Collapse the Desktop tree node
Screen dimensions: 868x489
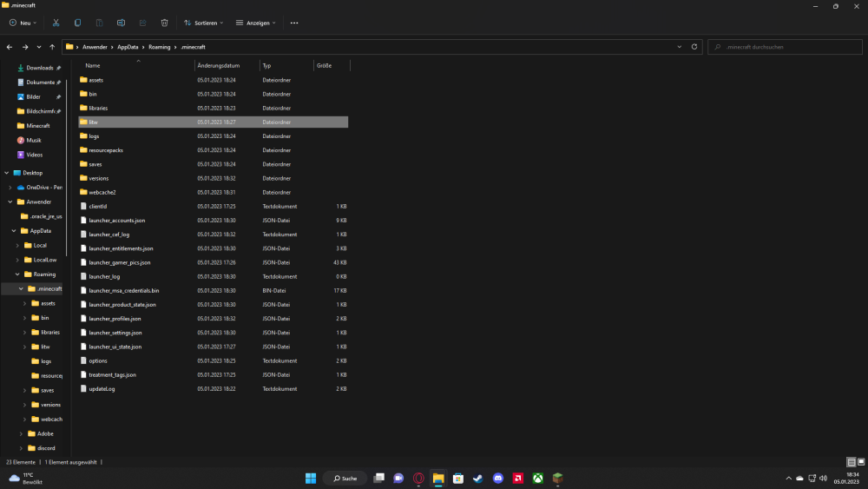7,173
